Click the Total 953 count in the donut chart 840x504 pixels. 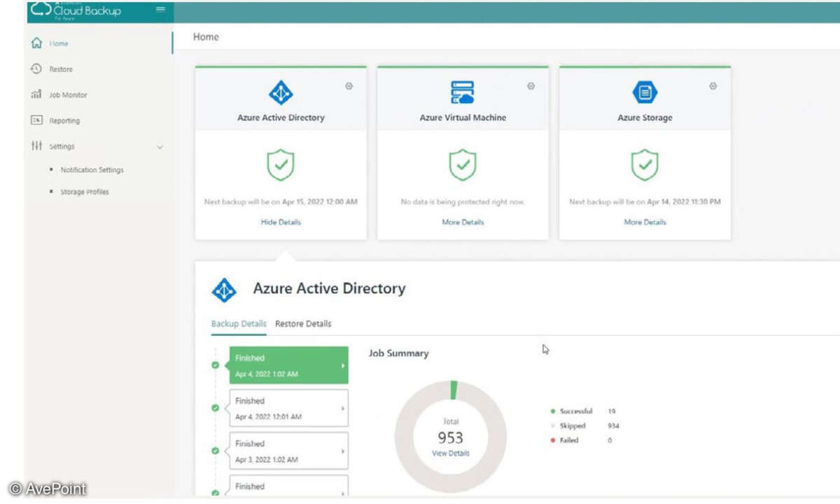(451, 437)
